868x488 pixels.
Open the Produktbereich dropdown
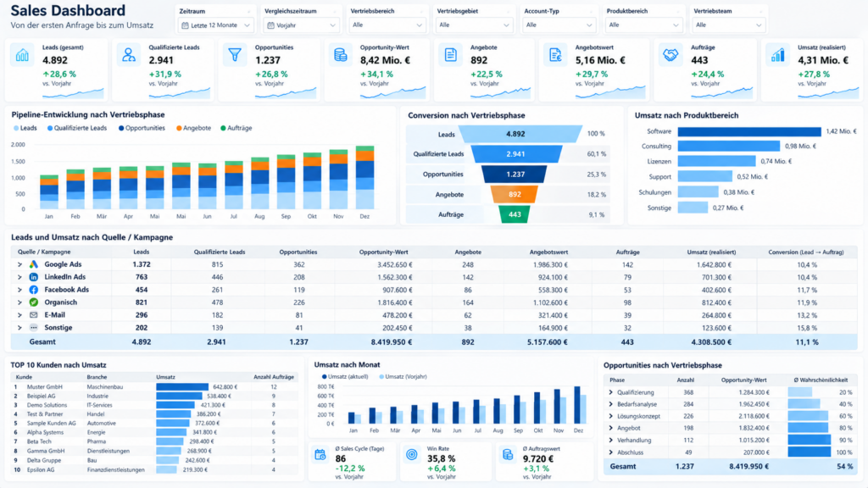click(644, 25)
